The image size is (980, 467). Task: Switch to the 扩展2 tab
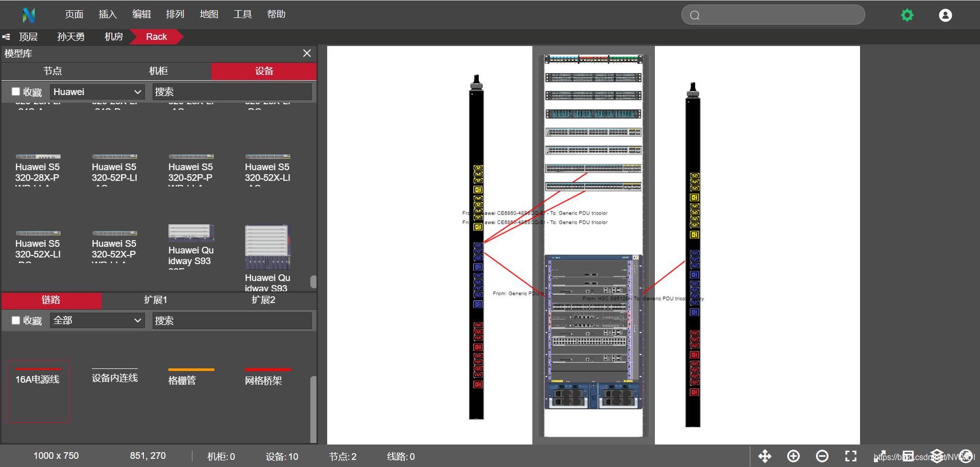click(x=263, y=300)
